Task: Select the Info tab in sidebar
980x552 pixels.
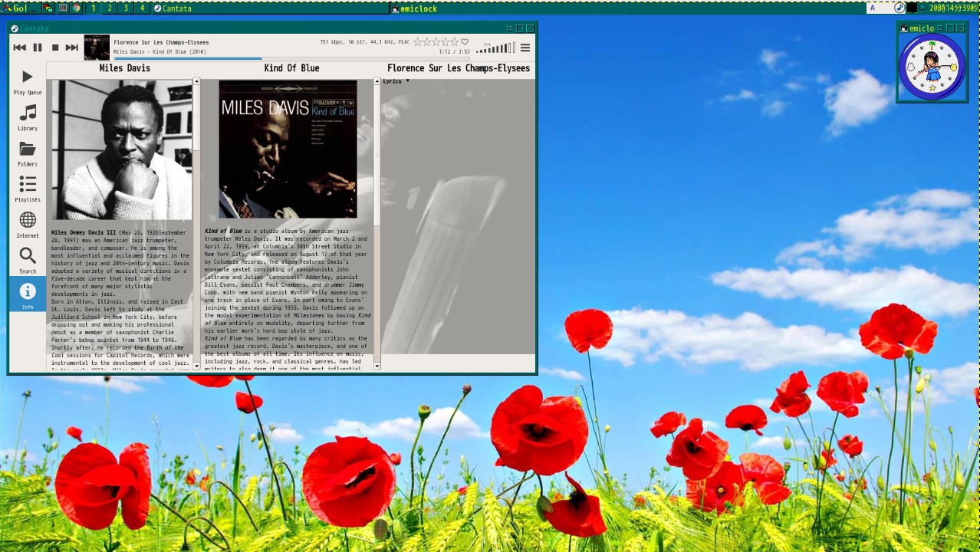Action: tap(28, 295)
